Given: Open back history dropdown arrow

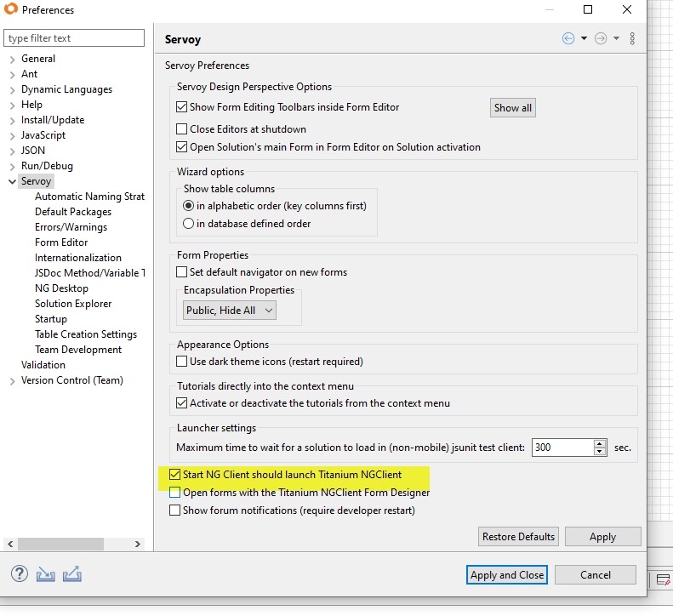Looking at the screenshot, I should tap(584, 38).
